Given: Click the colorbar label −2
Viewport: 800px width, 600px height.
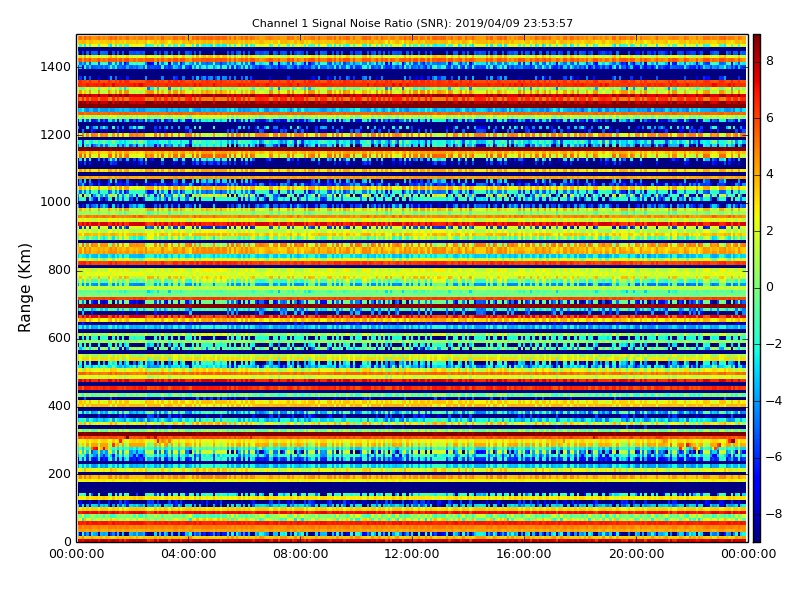Looking at the screenshot, I should coord(774,344).
